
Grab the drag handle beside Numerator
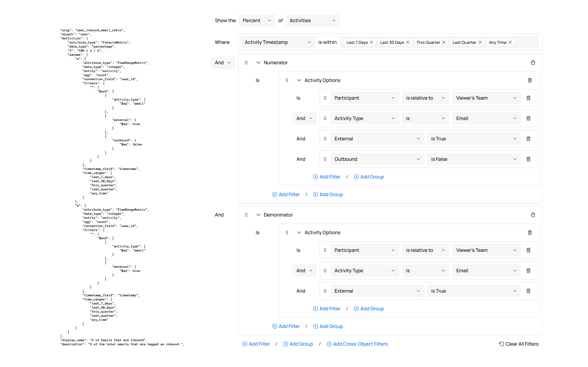point(246,63)
